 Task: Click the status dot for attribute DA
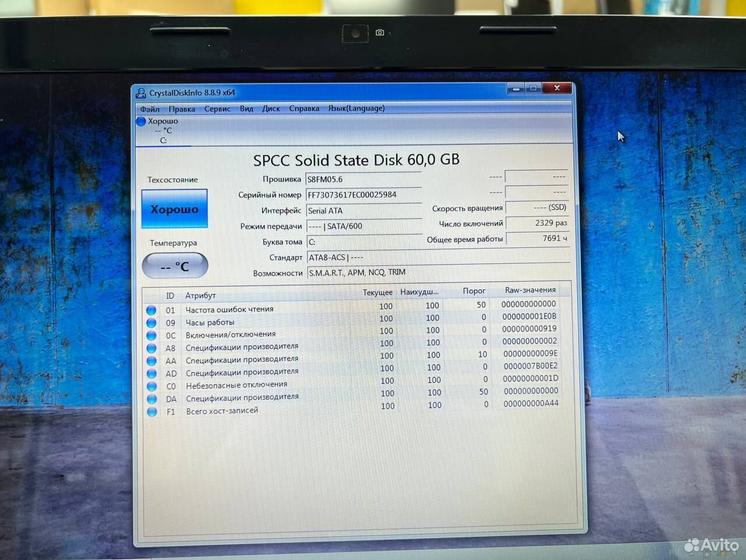(x=152, y=399)
